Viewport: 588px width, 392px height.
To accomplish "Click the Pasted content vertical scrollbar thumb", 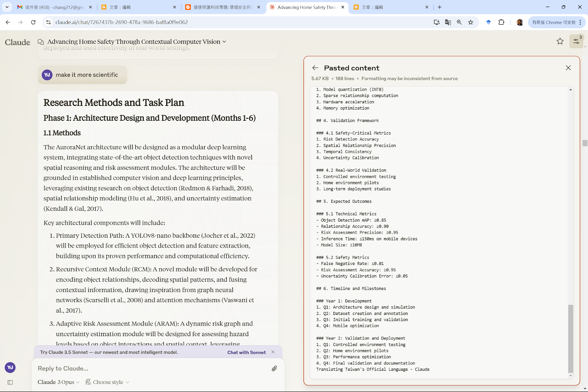I will (570, 338).
